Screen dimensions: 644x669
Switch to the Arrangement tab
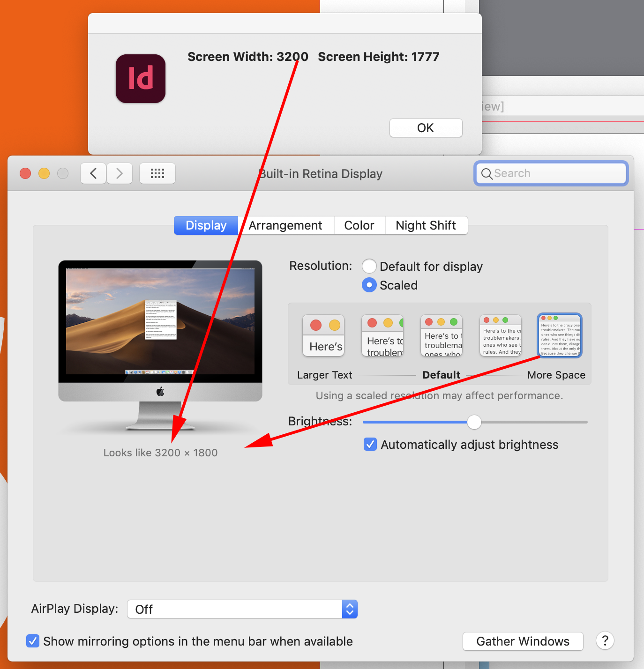(x=286, y=225)
